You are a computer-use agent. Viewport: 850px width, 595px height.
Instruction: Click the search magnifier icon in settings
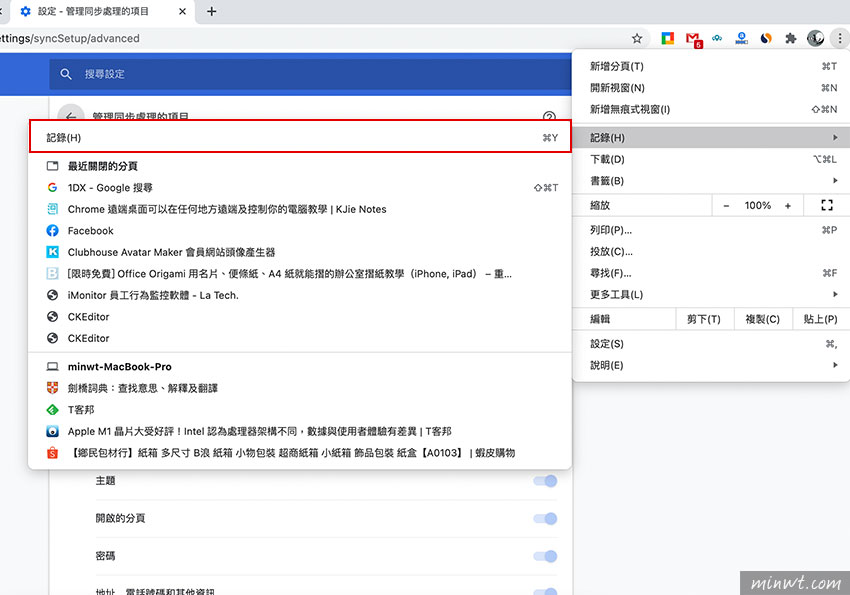pyautogui.click(x=66, y=74)
